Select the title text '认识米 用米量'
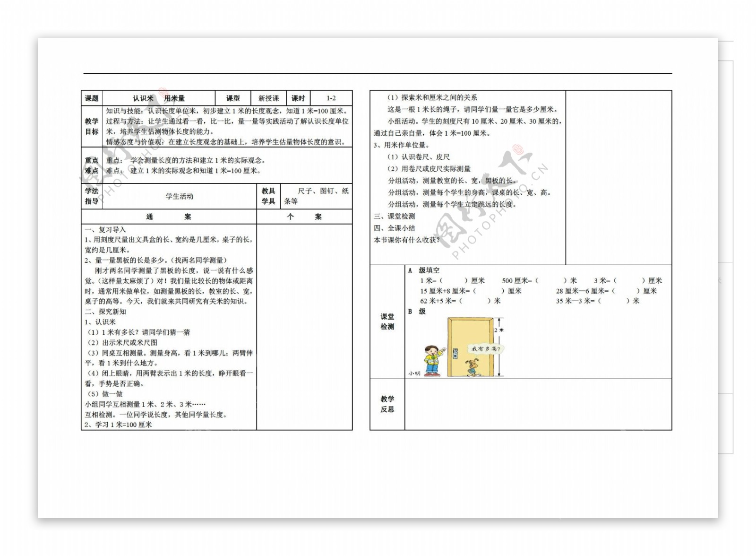Screen dimensions: 756x556 point(159,98)
